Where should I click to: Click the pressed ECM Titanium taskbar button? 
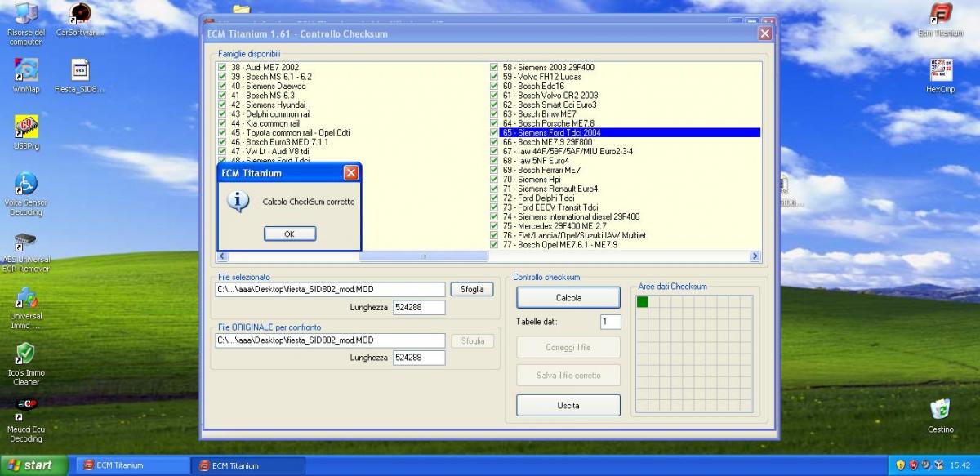click(x=247, y=465)
